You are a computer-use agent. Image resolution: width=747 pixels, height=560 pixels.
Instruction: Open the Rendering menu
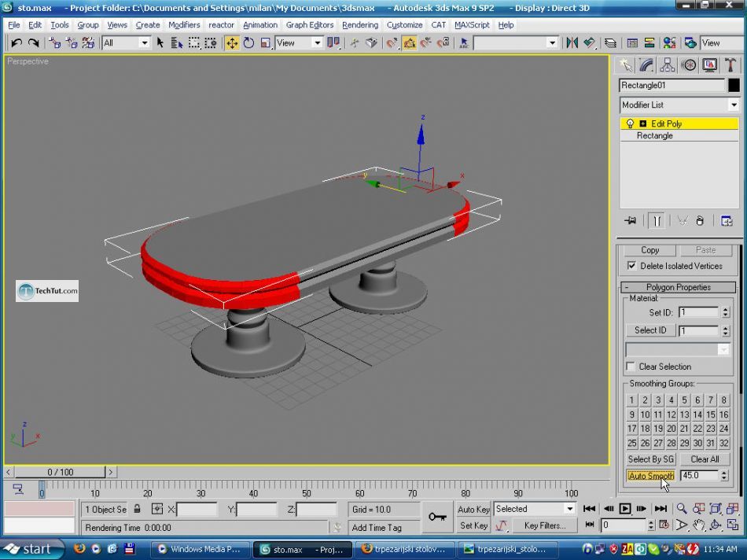tap(359, 24)
